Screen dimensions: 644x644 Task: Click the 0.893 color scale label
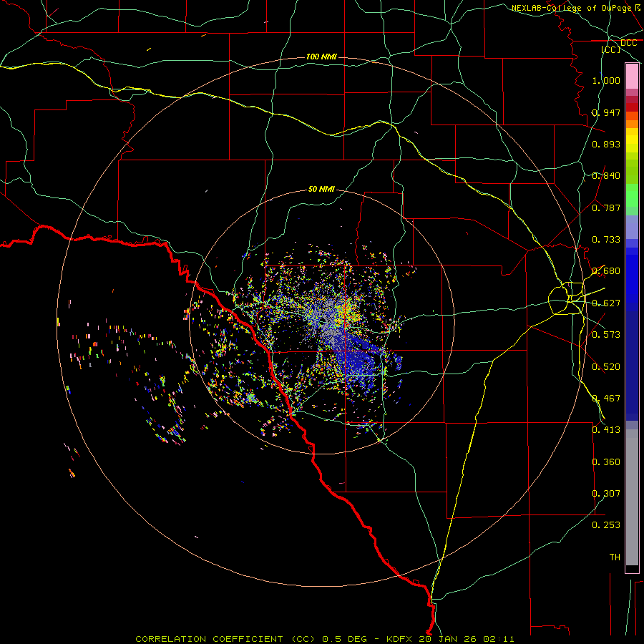click(606, 144)
